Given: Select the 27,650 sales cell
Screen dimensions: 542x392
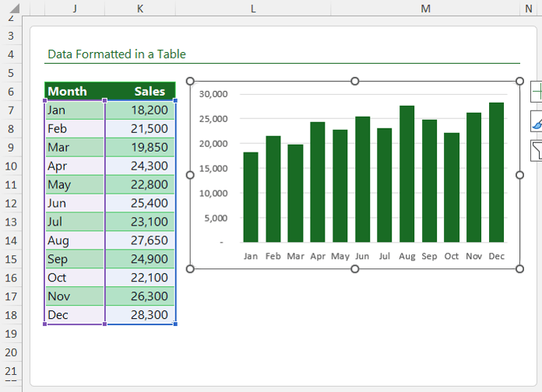Looking at the screenshot, I should (140, 240).
